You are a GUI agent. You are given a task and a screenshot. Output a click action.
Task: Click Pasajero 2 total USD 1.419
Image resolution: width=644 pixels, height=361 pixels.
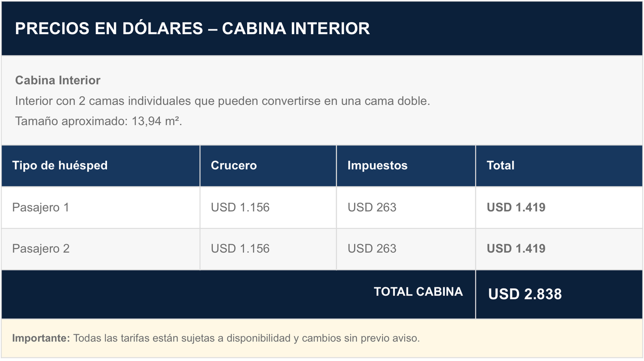pos(516,249)
